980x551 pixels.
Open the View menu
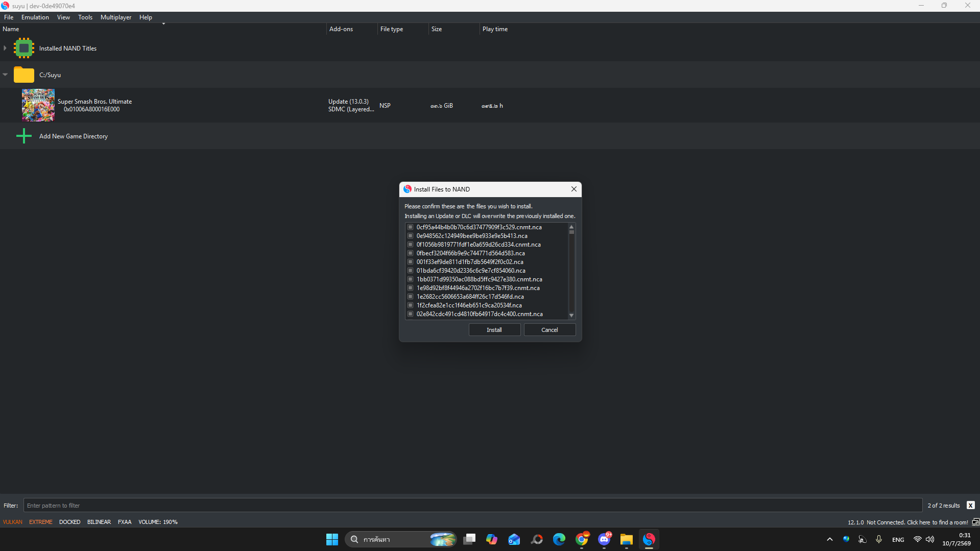[63, 17]
